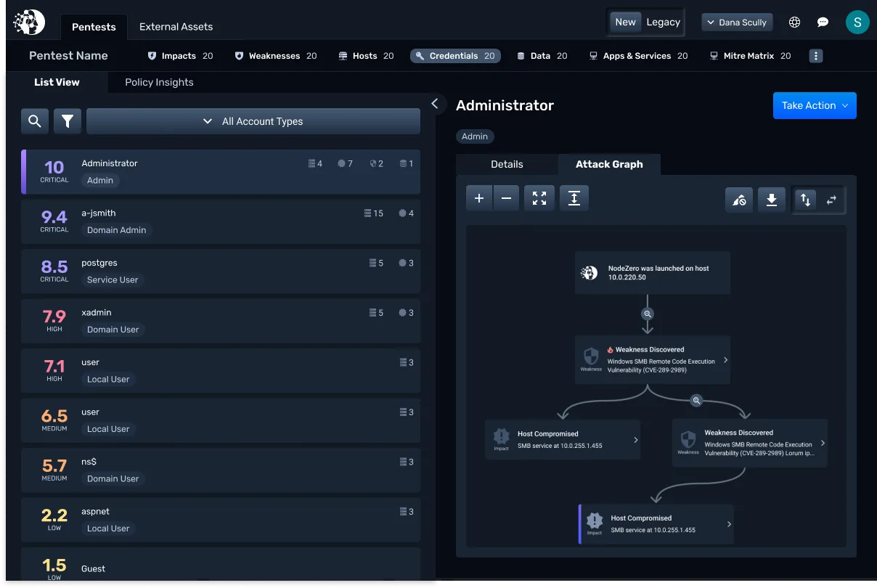Open the filter funnel button
The image size is (877, 588).
pos(68,121)
